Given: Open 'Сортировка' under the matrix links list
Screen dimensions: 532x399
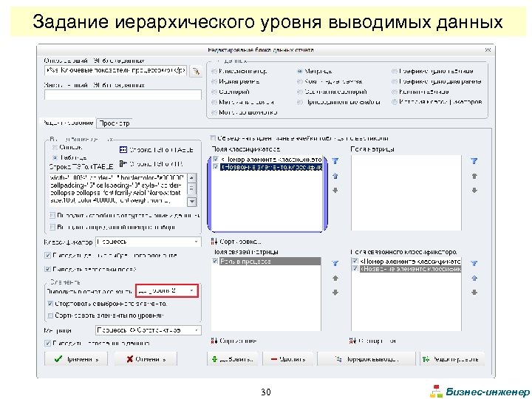Looking at the screenshot, I should tap(233, 341).
